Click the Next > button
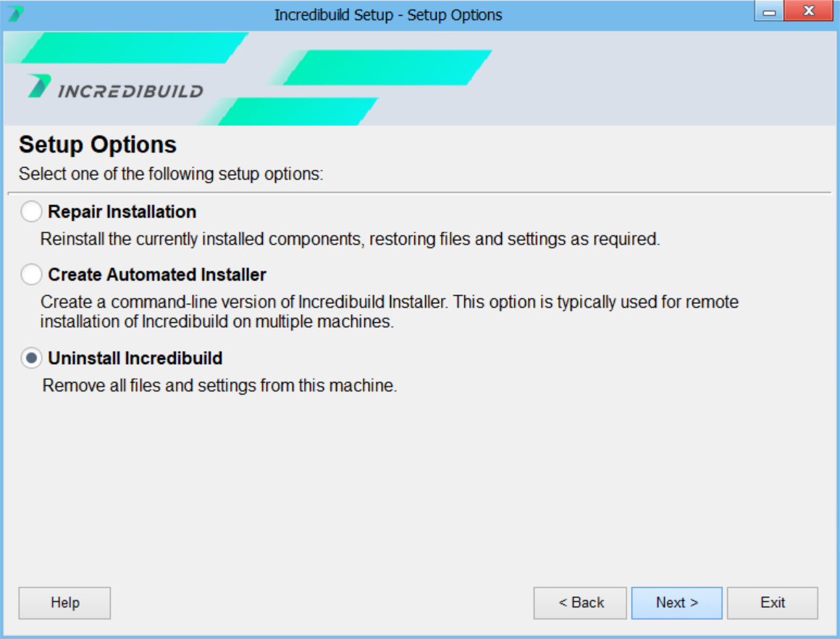Screen dimensions: 840x639 676,603
